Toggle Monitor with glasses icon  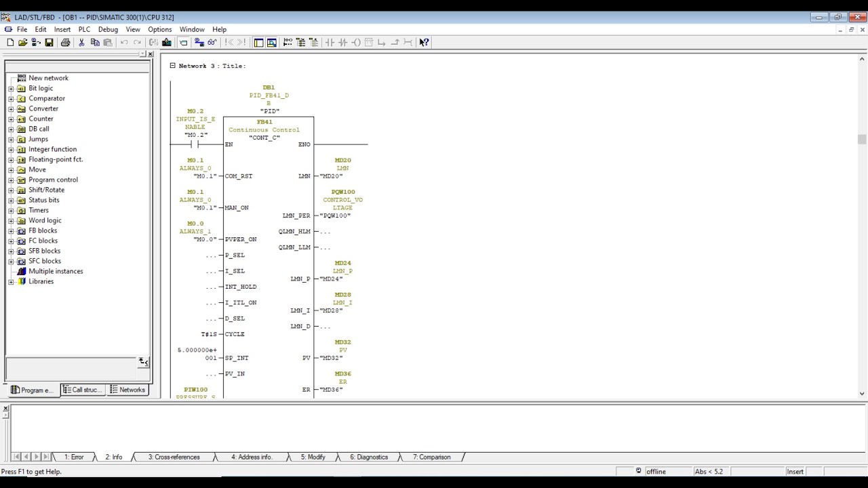212,42
